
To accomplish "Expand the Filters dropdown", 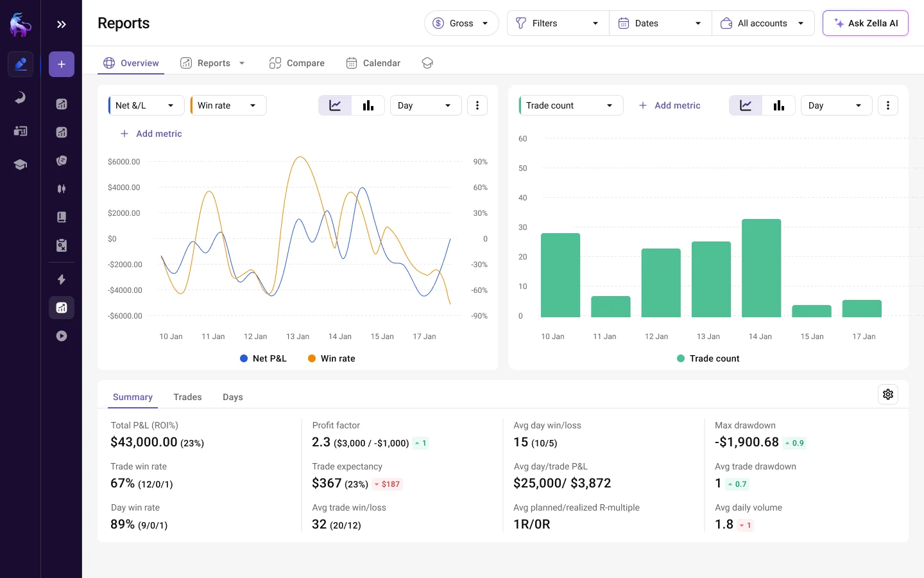I will [x=558, y=23].
